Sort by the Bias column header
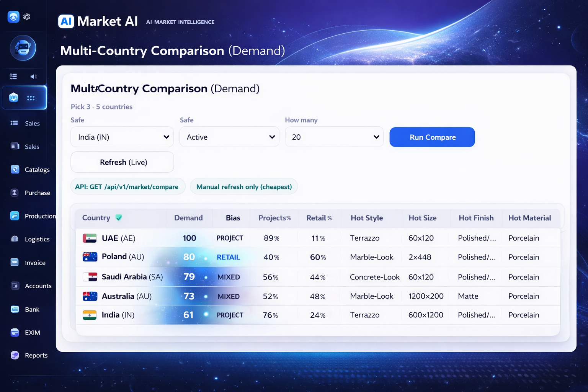 [233, 218]
